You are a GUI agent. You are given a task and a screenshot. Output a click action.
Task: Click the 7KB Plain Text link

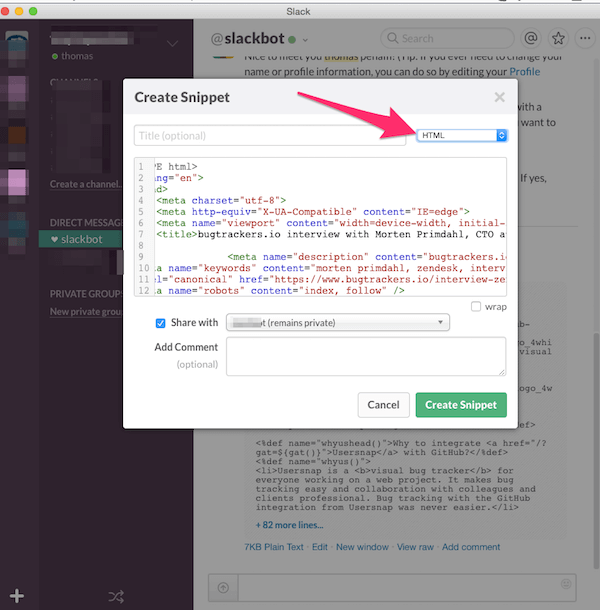274,547
